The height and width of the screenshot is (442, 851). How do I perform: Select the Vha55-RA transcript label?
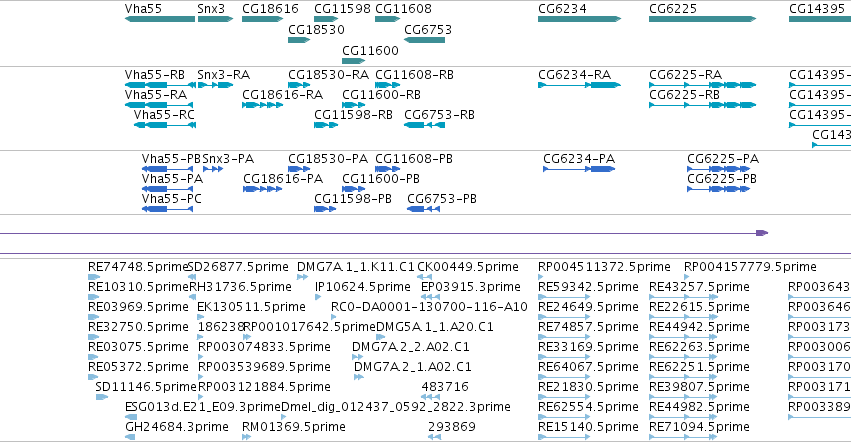tap(156, 95)
